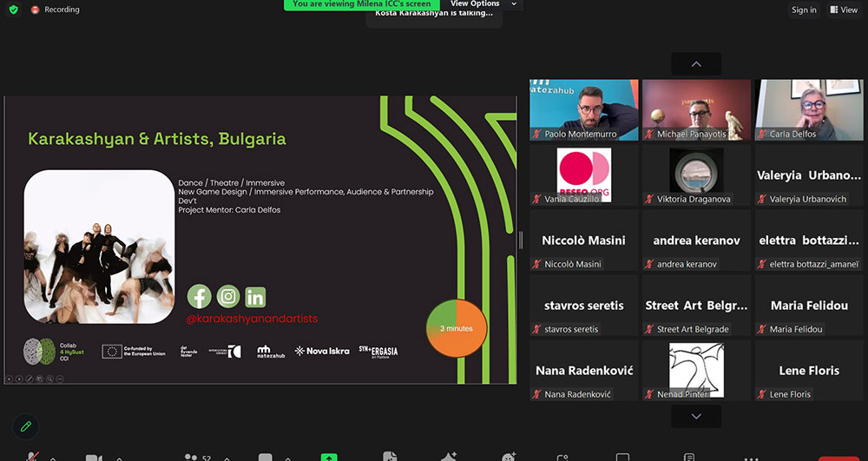Click the encryption shield icon
Viewport: 868px width, 461px height.
[13, 10]
